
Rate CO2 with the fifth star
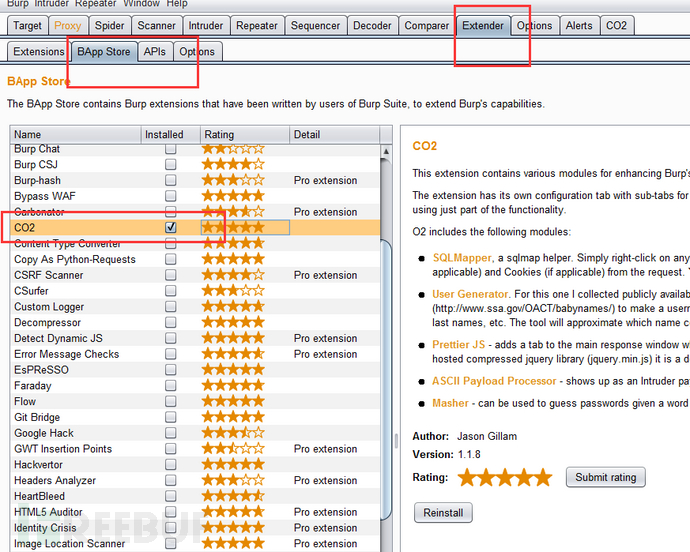pos(543,477)
